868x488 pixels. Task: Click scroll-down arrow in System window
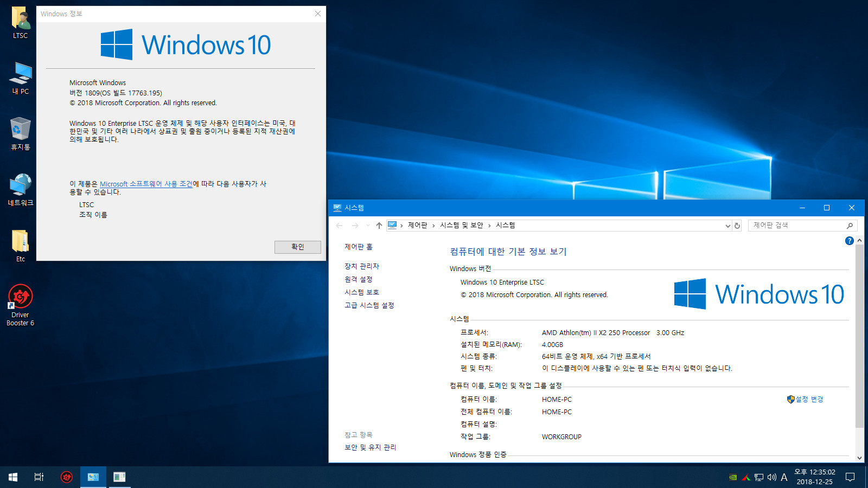[859, 458]
